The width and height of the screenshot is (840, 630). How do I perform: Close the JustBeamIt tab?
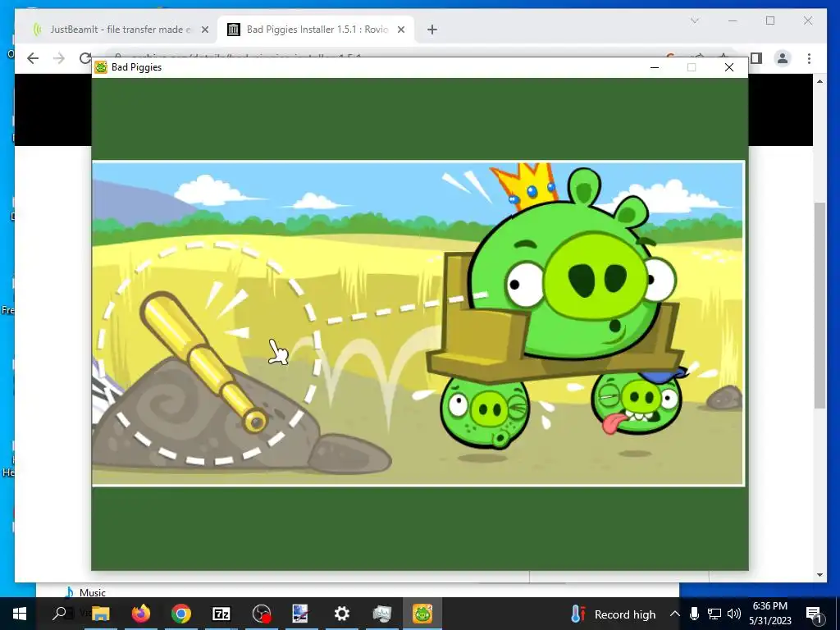click(x=204, y=30)
